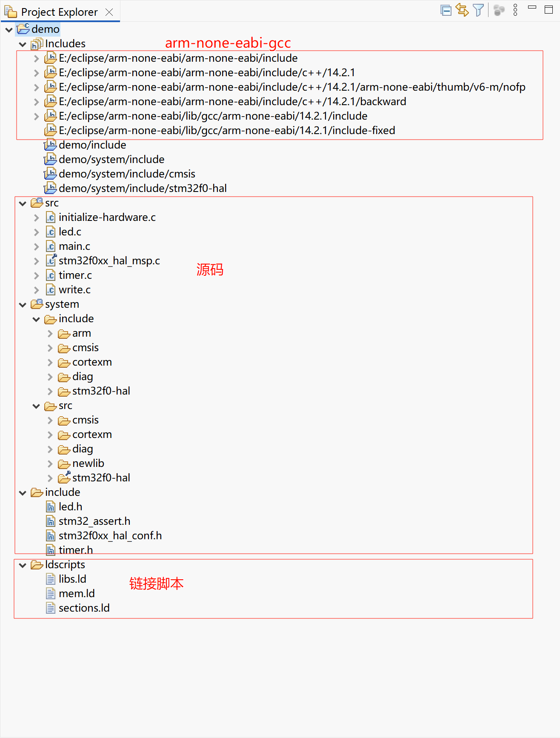
Task: Expand the arm folder
Action: [x=50, y=333]
